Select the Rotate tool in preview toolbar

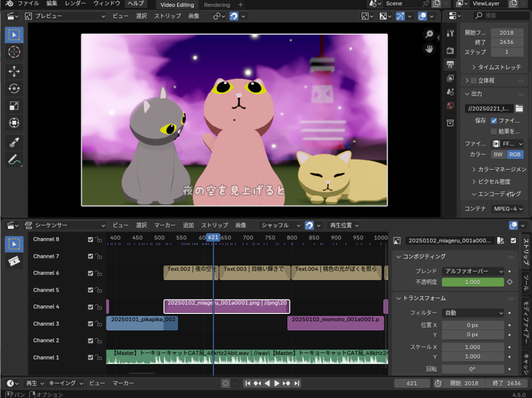click(x=14, y=89)
